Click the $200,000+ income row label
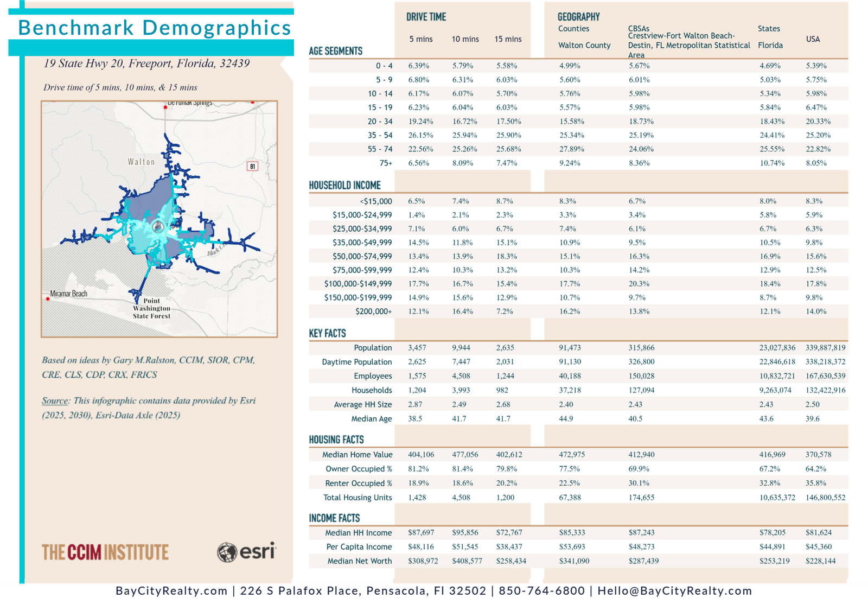Viewport: 868px width, 604px height. click(374, 311)
